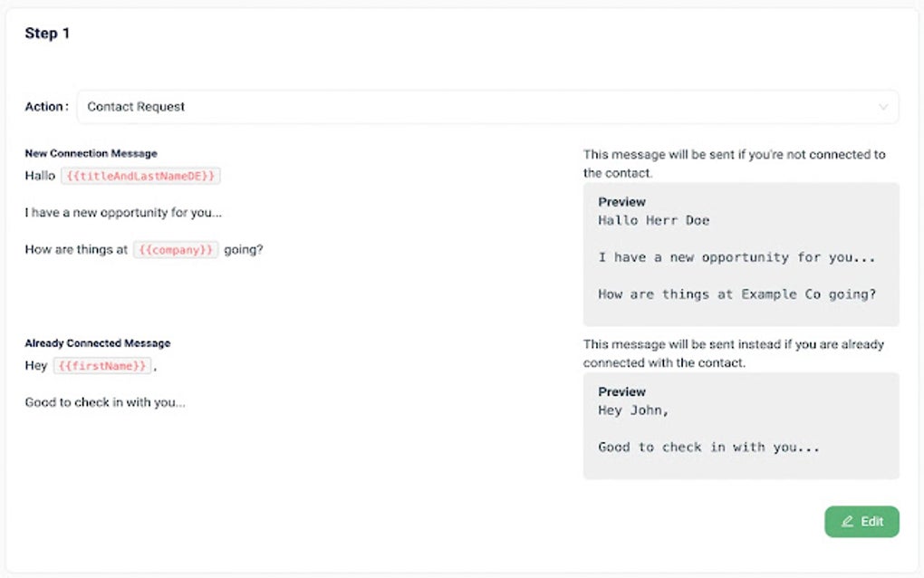Click the New Connection Message label
The width and height of the screenshot is (924, 578).
[91, 153]
